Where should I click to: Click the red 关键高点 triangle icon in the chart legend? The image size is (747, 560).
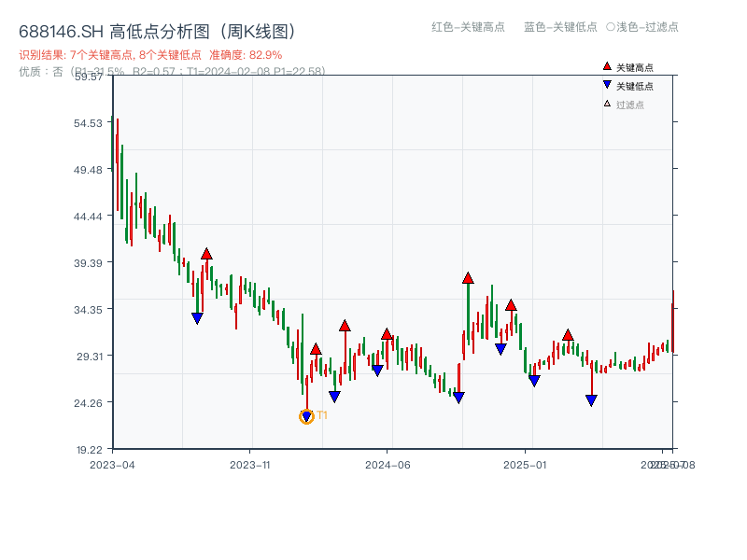click(605, 66)
